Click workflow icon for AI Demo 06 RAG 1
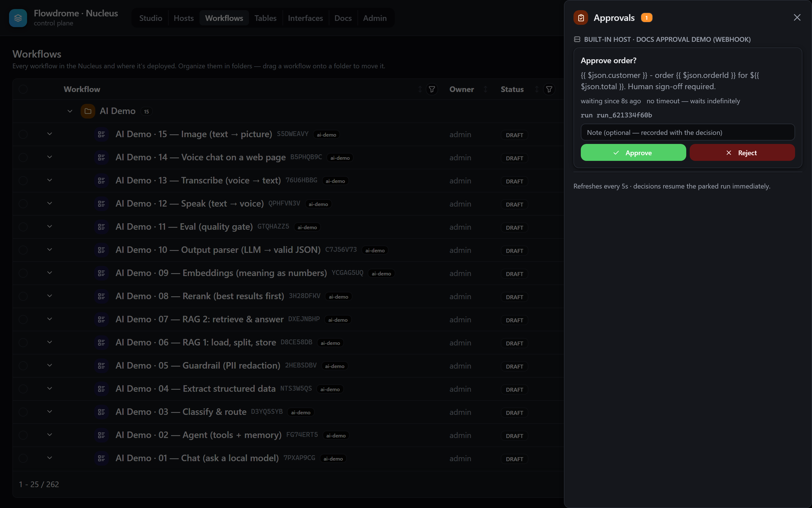Image resolution: width=812 pixels, height=508 pixels. [x=101, y=343]
